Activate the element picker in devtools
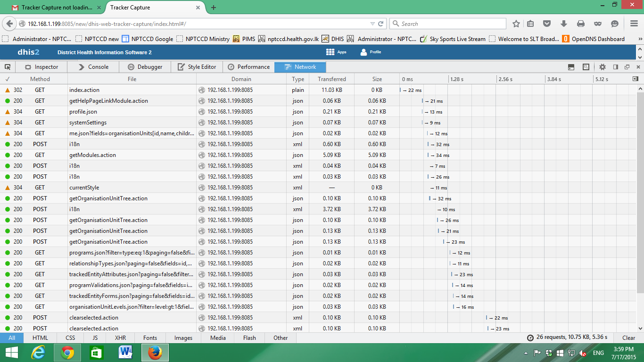This screenshot has width=644, height=362. click(x=8, y=67)
